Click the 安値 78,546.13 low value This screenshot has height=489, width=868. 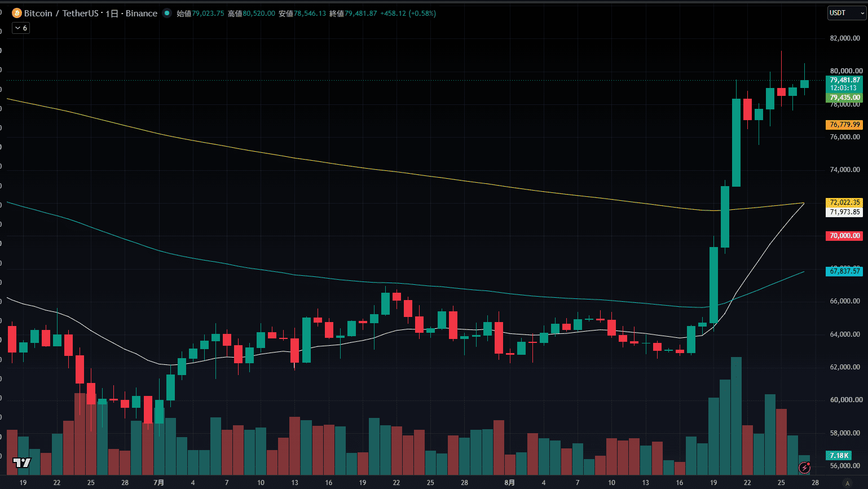302,14
